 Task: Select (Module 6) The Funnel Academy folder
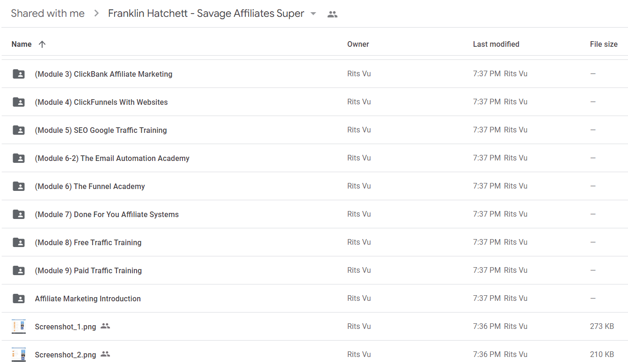[90, 186]
